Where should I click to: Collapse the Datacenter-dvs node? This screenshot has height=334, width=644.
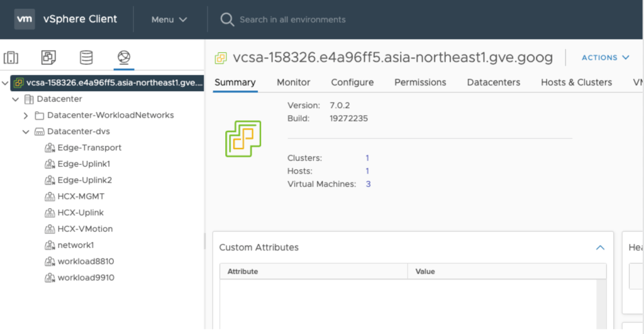[x=26, y=132]
